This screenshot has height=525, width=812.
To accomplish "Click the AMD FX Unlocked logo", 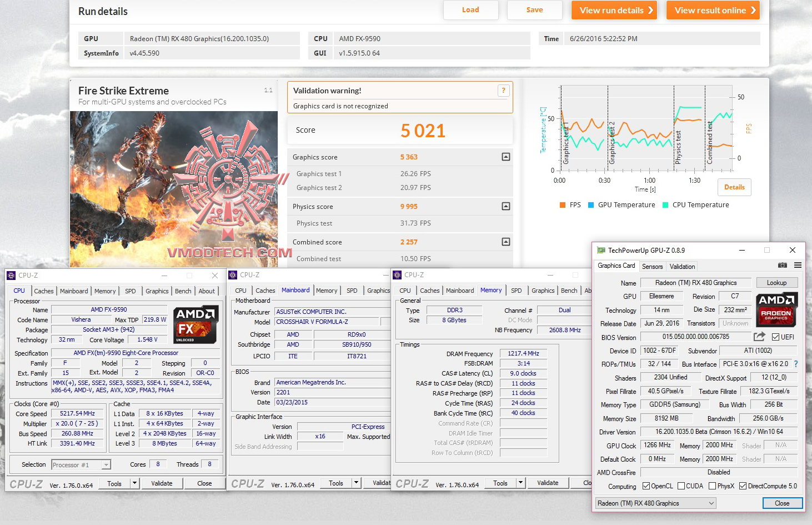I will (x=196, y=324).
